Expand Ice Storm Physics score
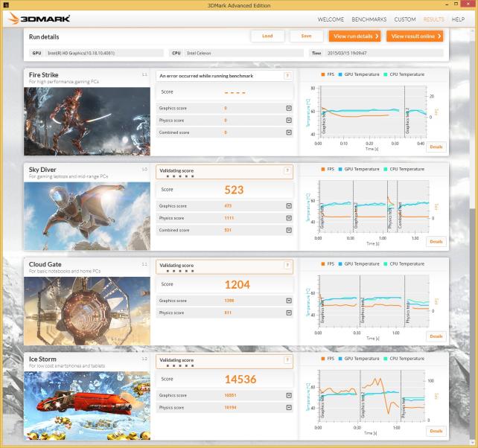 coord(289,408)
